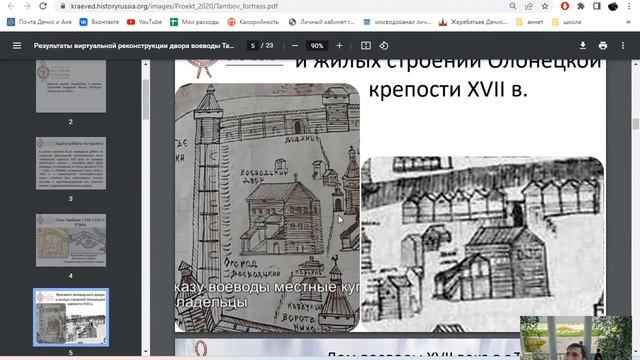Select page 5 thumbnail
Image resolution: width=640 pixels, height=360 pixels.
71,318
